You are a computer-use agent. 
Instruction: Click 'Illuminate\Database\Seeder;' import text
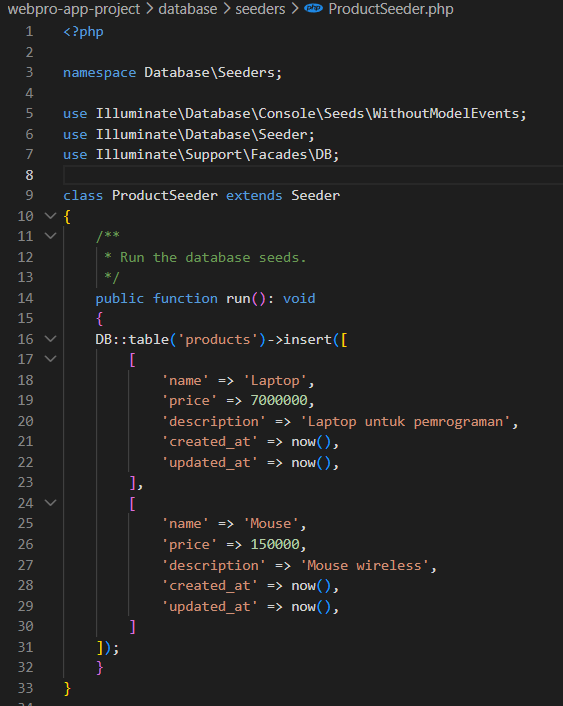(205, 134)
